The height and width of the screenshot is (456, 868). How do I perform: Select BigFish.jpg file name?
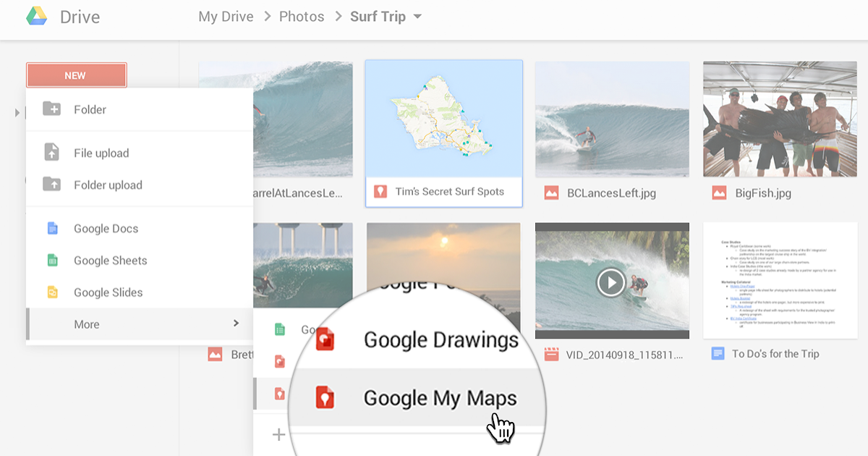click(x=763, y=193)
